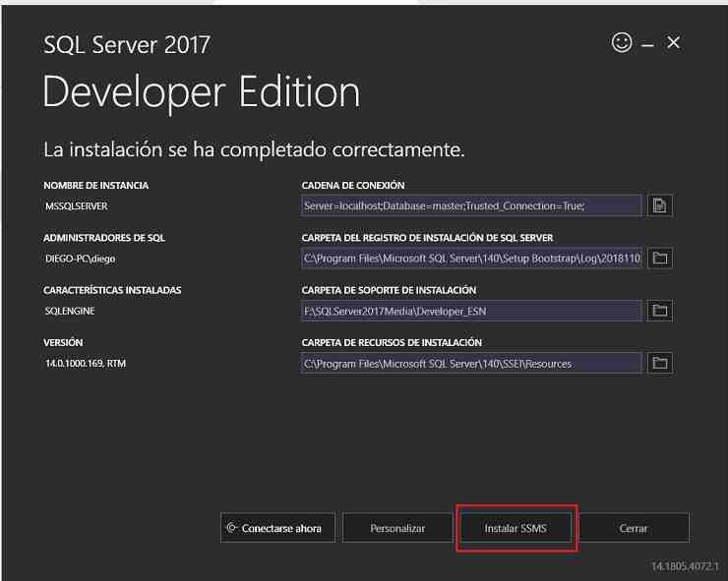Click the MSSQLSERVER instance name text
Viewport: 728px width, 581px height.
click(77, 206)
